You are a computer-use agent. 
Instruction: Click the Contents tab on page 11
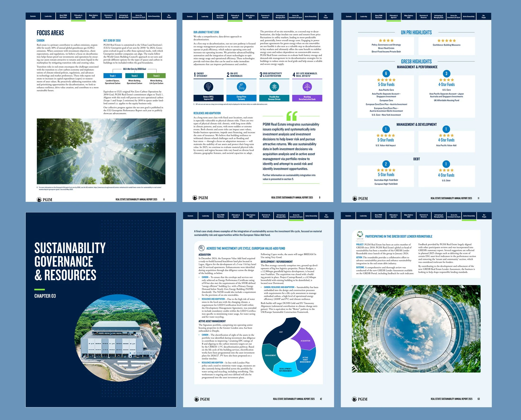click(x=348, y=17)
